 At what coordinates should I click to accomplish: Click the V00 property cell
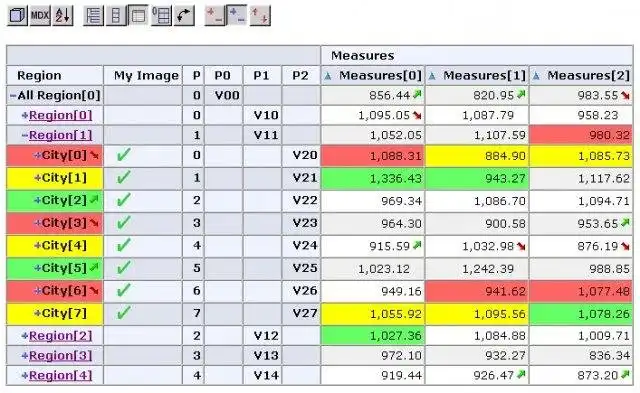point(223,95)
